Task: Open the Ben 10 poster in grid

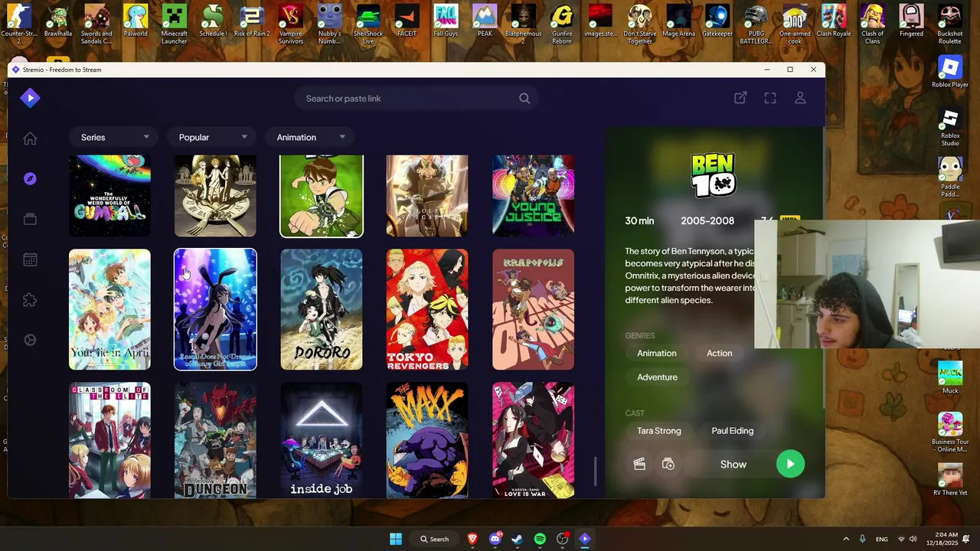Action: coord(322,196)
